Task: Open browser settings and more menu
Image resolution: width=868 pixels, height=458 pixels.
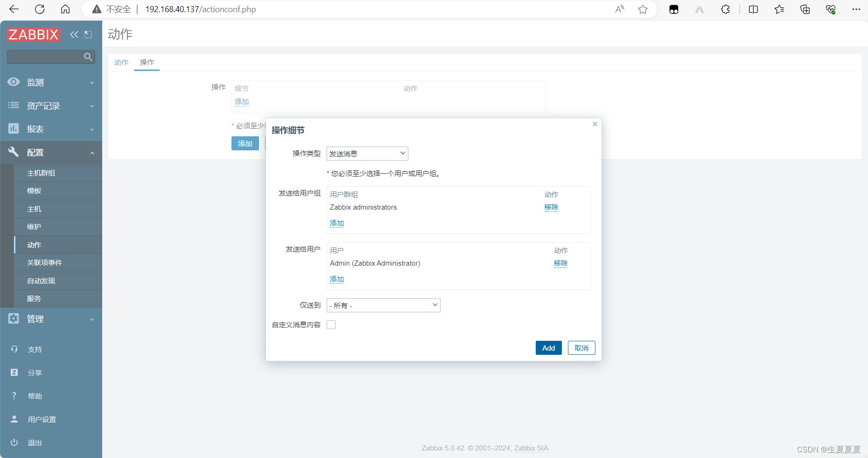Action: [x=856, y=9]
